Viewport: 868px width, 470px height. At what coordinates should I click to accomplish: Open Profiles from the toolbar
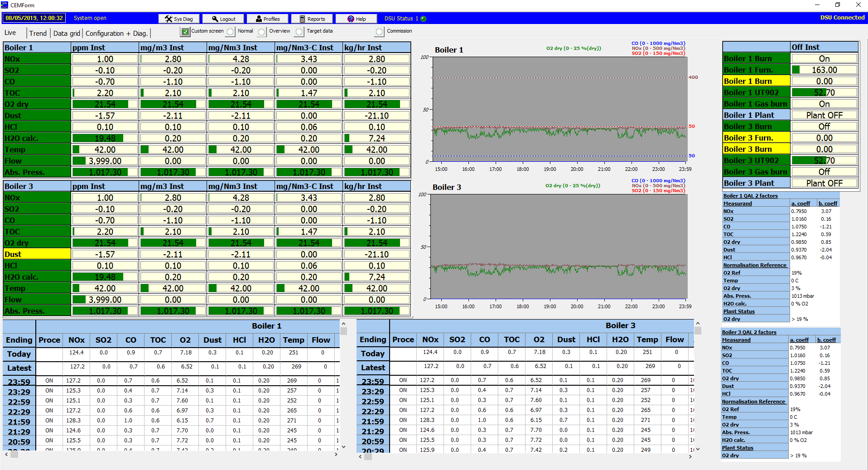(267, 19)
